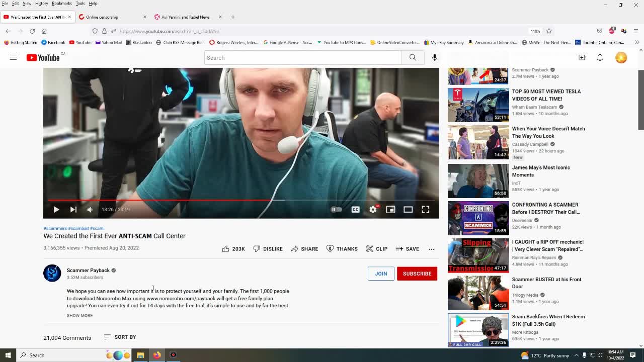The height and width of the screenshot is (362, 644).
Task: Open the Yahoo Mail bookmark
Action: point(109,43)
